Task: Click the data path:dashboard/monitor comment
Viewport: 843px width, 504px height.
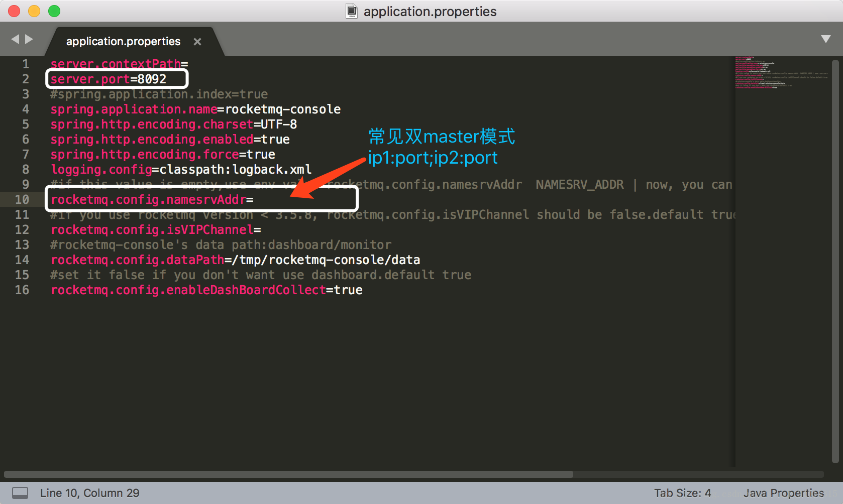Action: 221,245
